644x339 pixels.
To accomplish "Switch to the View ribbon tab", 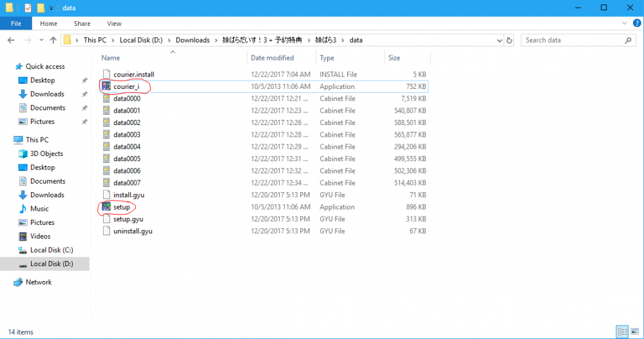I will pos(114,24).
